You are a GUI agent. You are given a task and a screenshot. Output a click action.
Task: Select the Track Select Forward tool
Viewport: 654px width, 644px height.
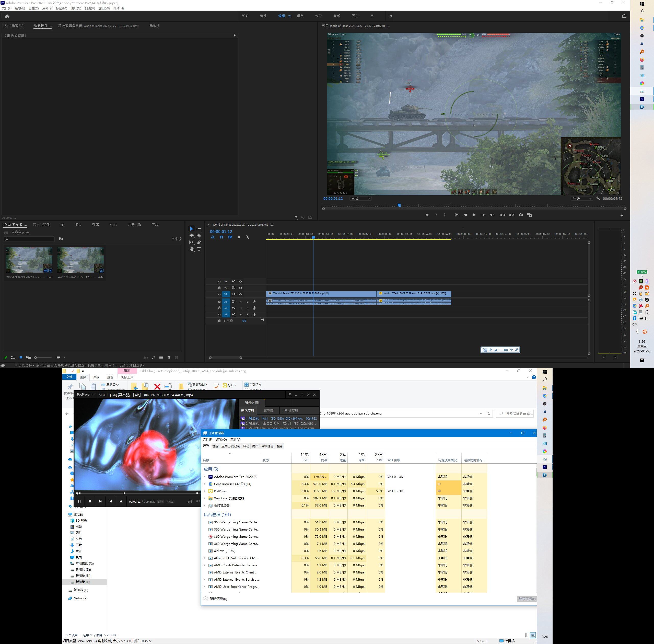click(x=199, y=229)
